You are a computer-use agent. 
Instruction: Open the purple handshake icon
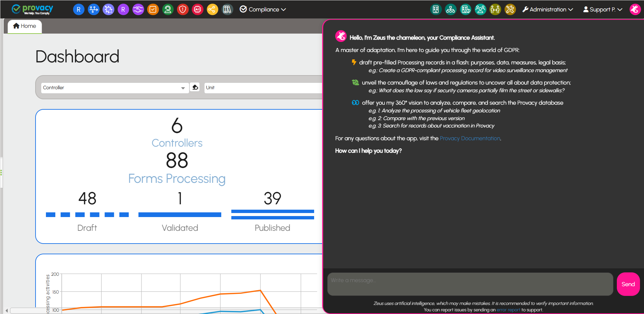(138, 9)
